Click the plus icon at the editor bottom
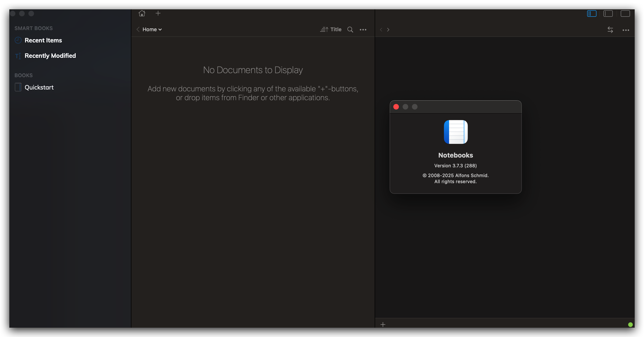 (x=383, y=324)
